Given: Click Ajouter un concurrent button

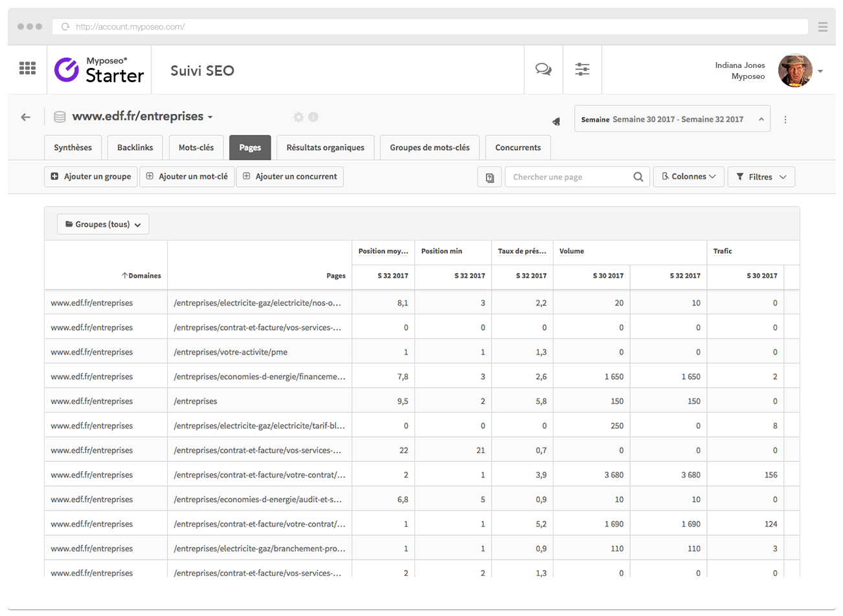Looking at the screenshot, I should pyautogui.click(x=290, y=177).
